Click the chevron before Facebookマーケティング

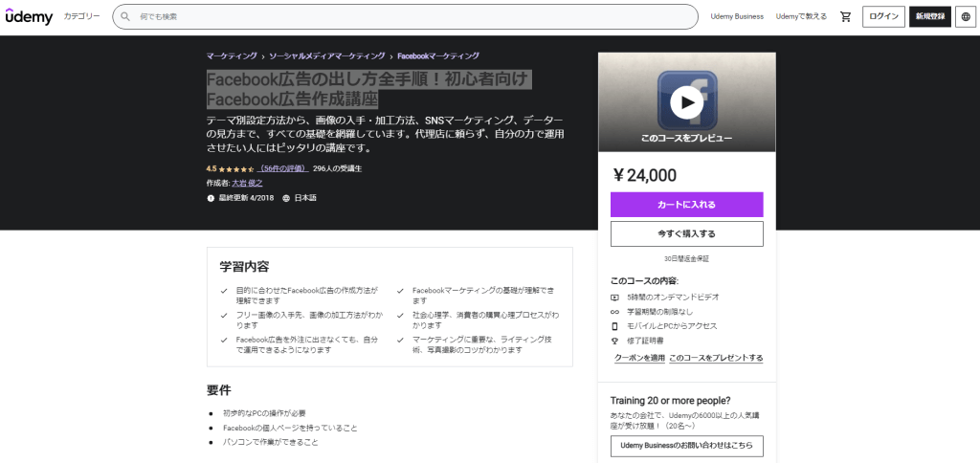tap(391, 56)
